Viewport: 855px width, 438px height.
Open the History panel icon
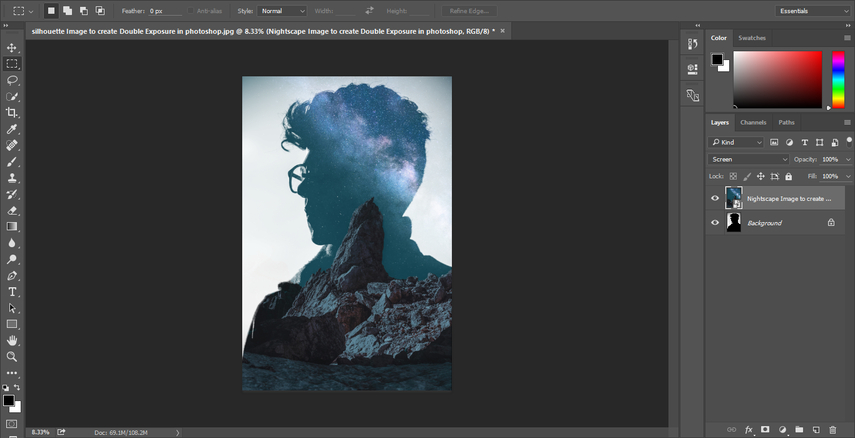[x=693, y=44]
